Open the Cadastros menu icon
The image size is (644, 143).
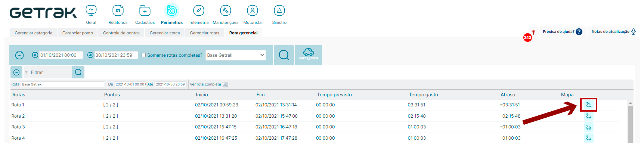click(x=145, y=10)
